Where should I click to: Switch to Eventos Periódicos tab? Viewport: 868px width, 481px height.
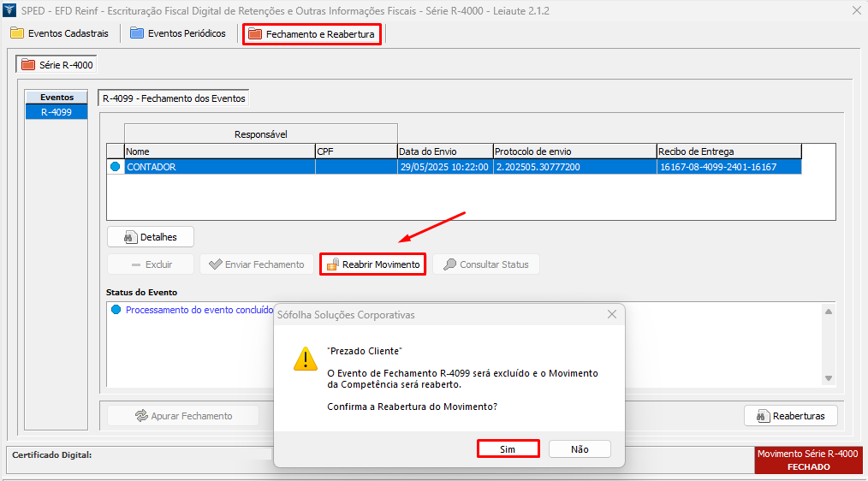coord(178,33)
